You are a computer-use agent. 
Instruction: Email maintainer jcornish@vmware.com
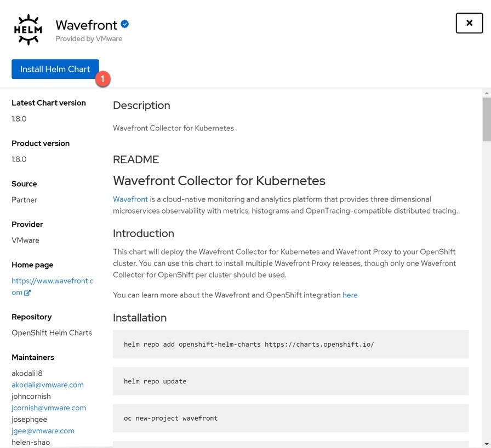click(x=49, y=408)
